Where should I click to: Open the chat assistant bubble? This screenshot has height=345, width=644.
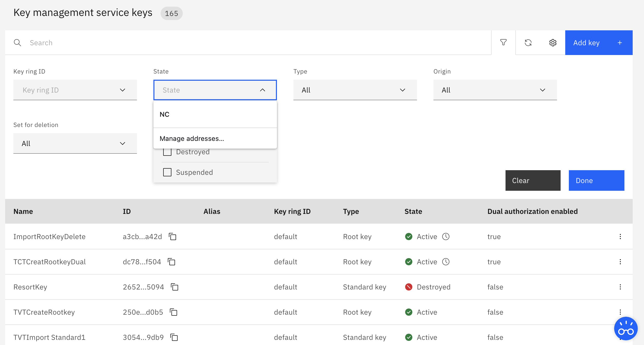(x=626, y=329)
